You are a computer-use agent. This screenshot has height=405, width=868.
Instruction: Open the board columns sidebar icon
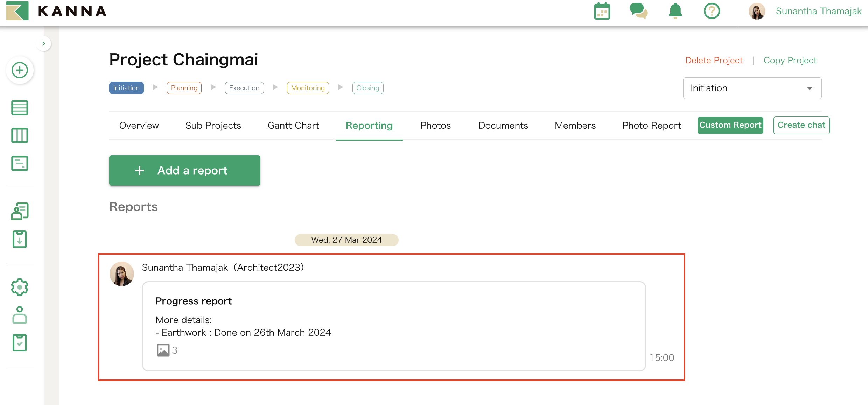pyautogui.click(x=20, y=136)
